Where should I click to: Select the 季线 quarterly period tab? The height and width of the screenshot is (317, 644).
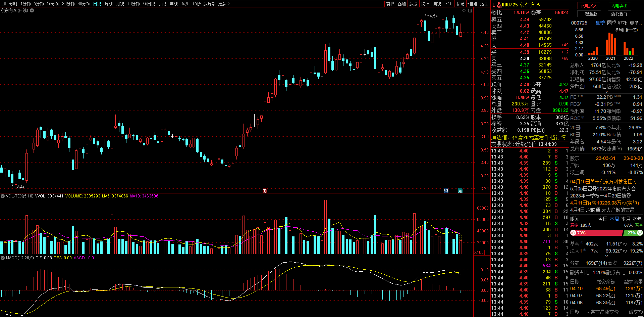click(x=162, y=4)
